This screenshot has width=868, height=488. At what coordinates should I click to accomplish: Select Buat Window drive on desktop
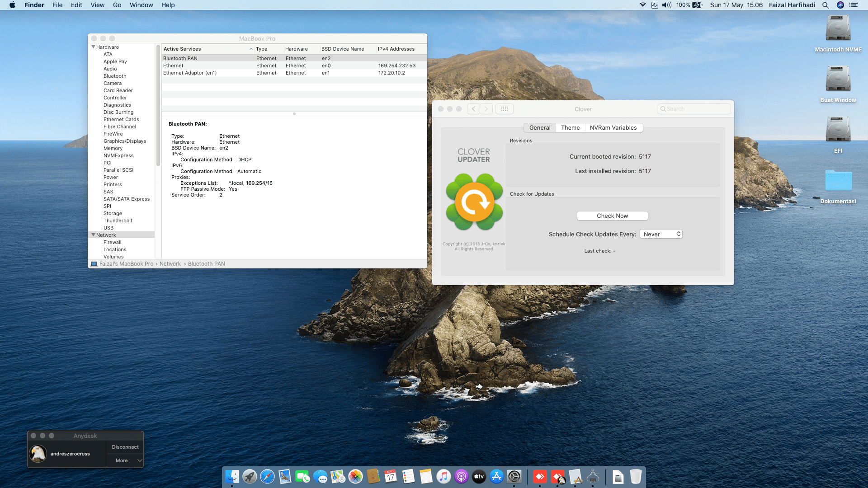[838, 84]
